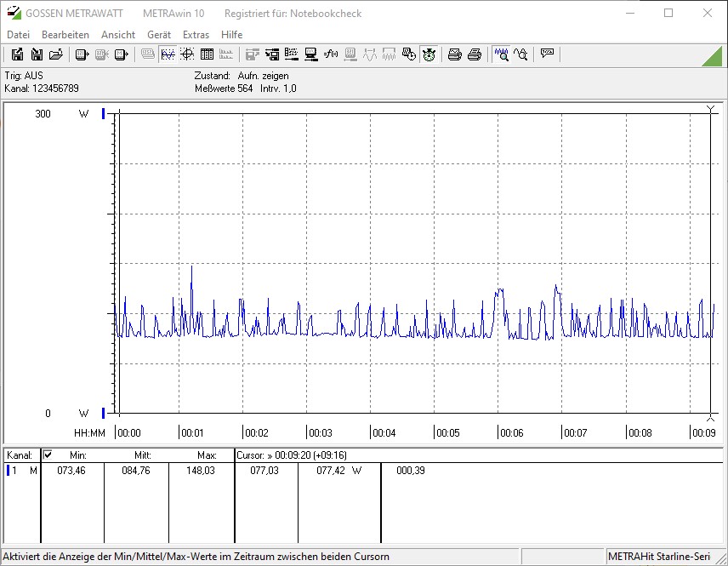This screenshot has height=566, width=728.
Task: Open the Datei menu
Action: tap(18, 35)
